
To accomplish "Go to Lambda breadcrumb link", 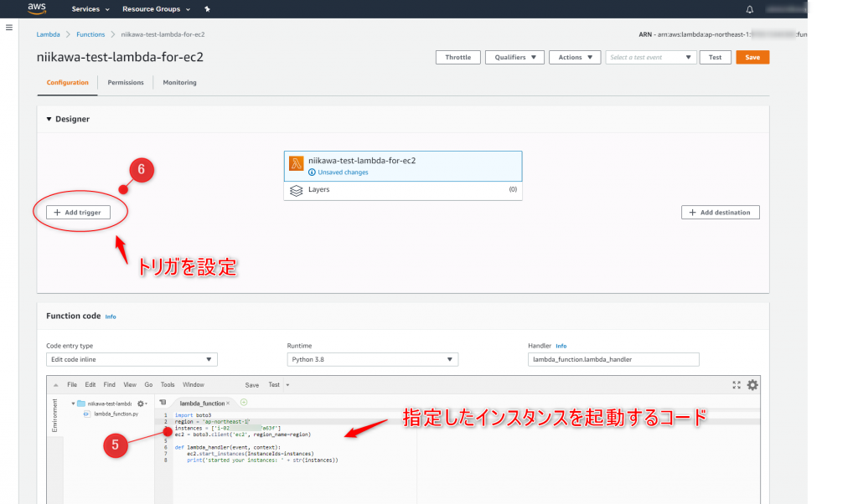I will [x=48, y=34].
